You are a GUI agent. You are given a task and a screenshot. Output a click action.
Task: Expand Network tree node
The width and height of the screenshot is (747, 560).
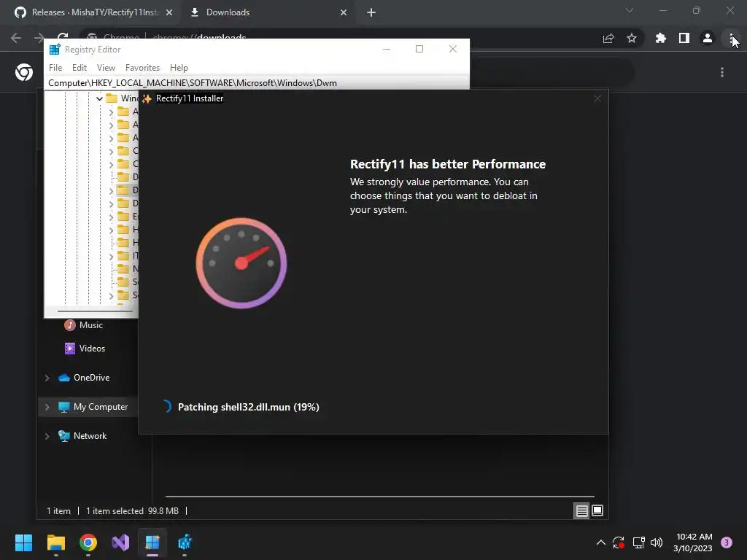point(47,436)
